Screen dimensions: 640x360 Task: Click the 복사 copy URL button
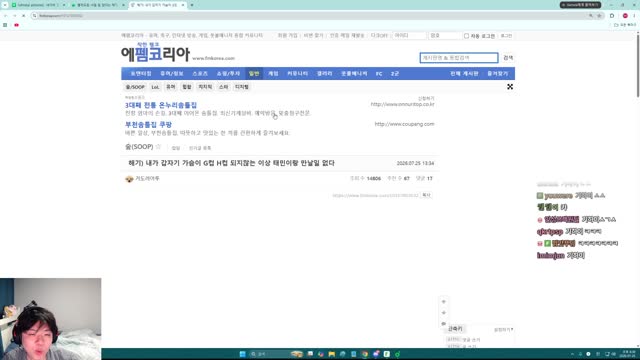coord(427,195)
